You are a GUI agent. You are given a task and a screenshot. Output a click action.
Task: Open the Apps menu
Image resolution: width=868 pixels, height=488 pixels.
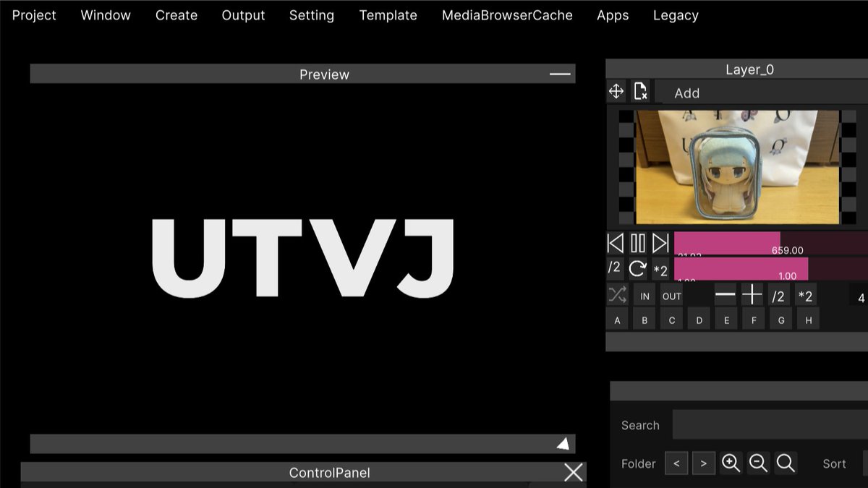(613, 15)
